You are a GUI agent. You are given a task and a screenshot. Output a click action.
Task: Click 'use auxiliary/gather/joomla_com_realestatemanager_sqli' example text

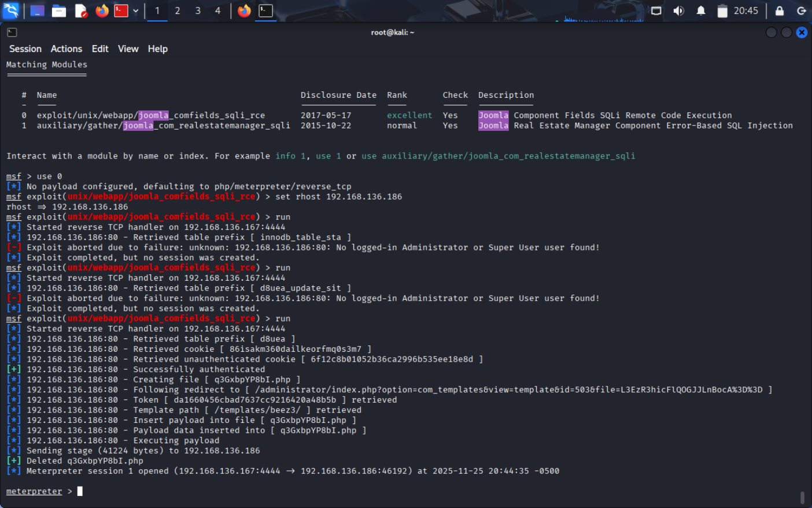click(499, 156)
